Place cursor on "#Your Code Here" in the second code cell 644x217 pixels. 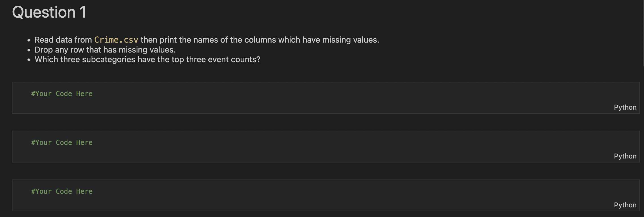tap(62, 143)
